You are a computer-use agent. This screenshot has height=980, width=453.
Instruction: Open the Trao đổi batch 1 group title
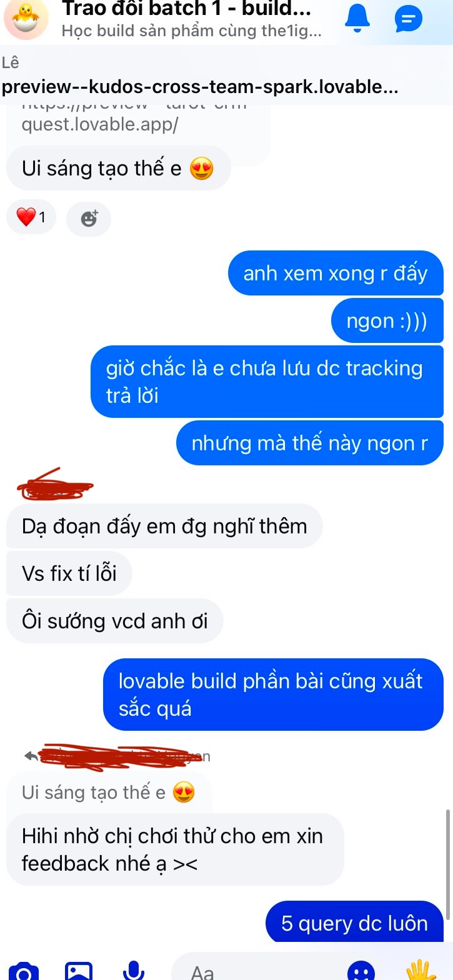click(x=186, y=8)
